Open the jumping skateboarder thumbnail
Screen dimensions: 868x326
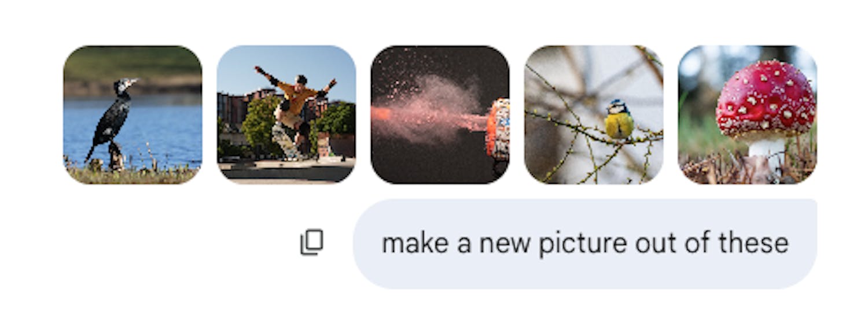(x=286, y=115)
